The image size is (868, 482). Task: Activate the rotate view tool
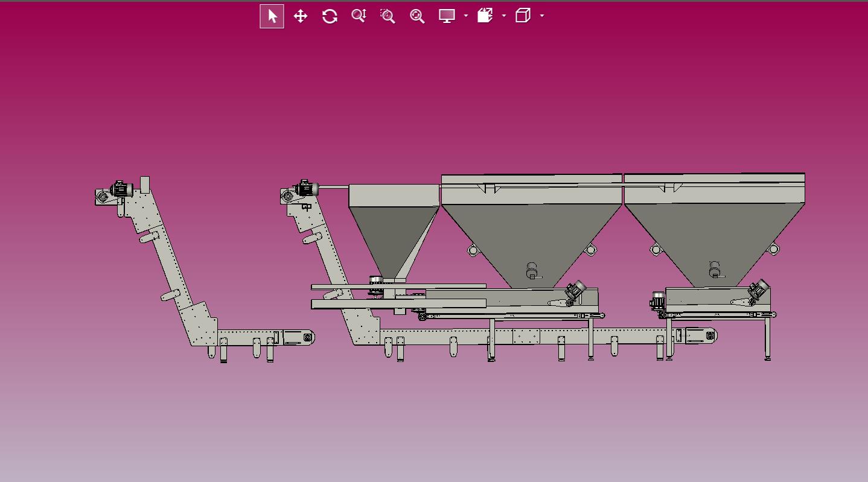pyautogui.click(x=330, y=16)
